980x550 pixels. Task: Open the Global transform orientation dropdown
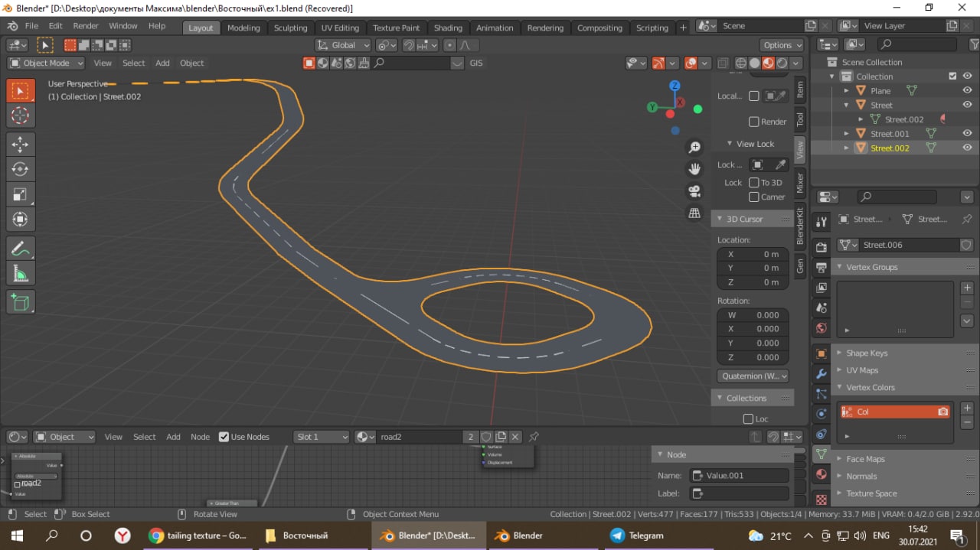(x=345, y=45)
